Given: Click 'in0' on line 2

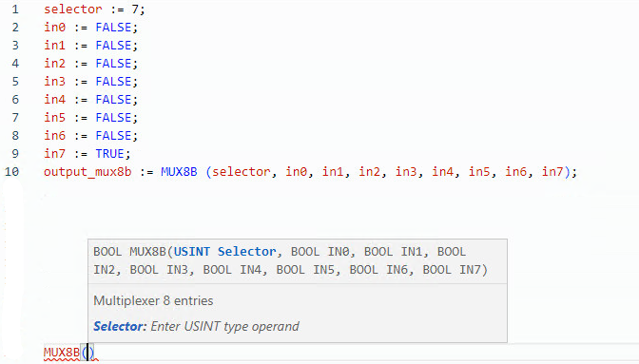Looking at the screenshot, I should point(54,28).
